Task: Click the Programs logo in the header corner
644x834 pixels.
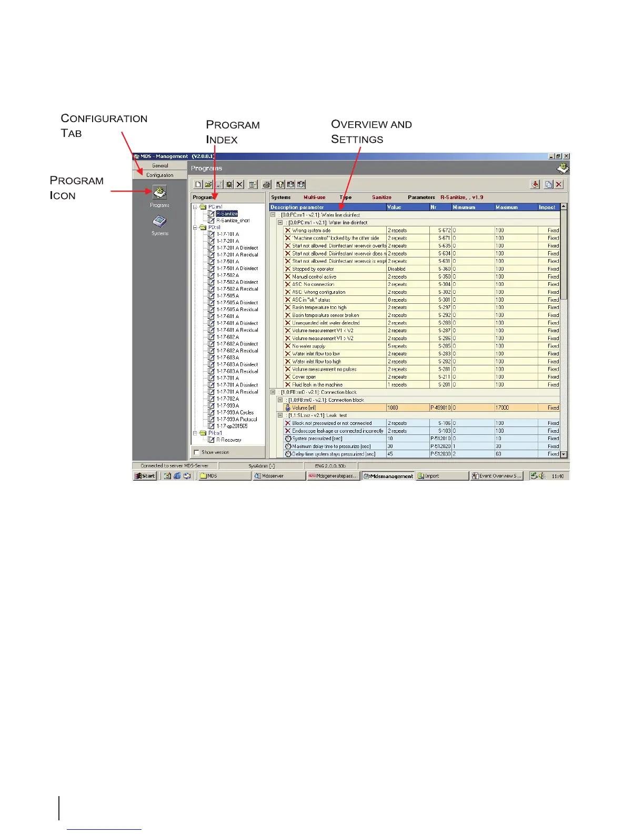Action: 563,168
